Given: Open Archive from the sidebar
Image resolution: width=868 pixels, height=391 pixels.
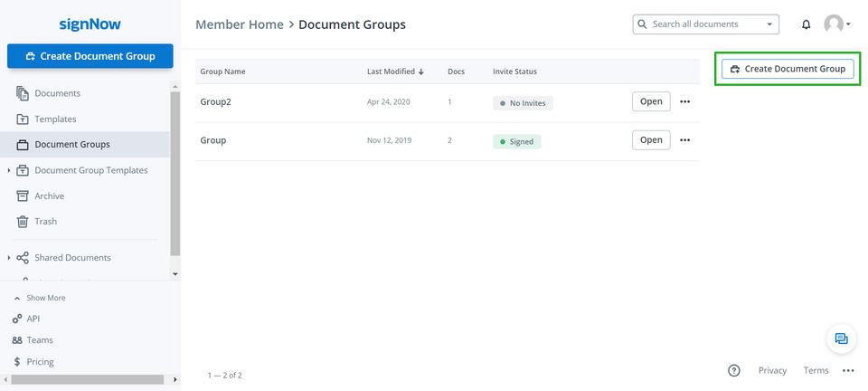Looking at the screenshot, I should [x=49, y=195].
